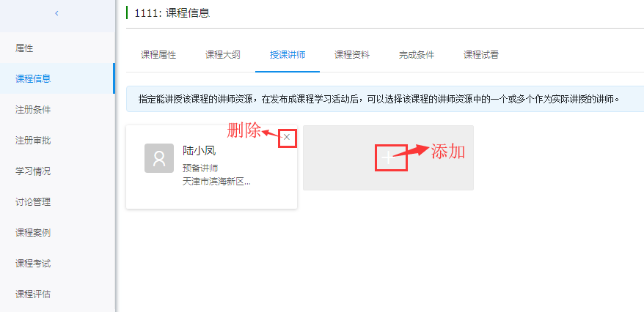Remove lecturer 陆小凤 with the X icon
This screenshot has height=312, width=644.
[287, 137]
